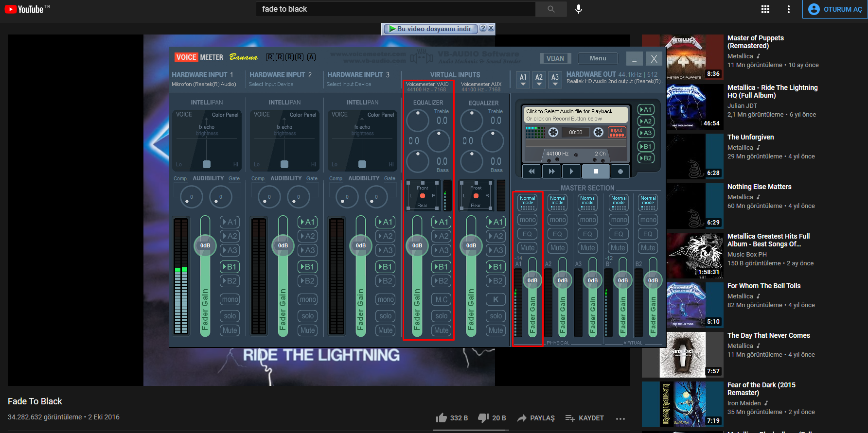This screenshot has width=868, height=433.
Task: Like the Fade To Black video
Action: 452,418
